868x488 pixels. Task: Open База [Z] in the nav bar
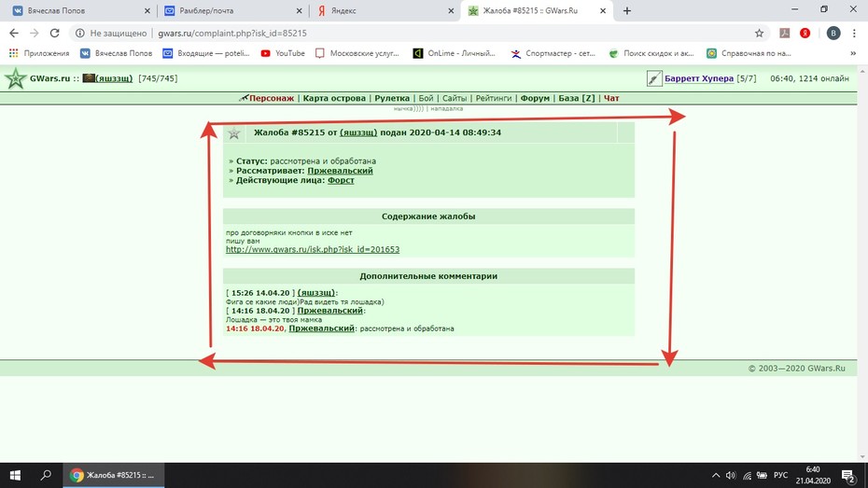click(576, 98)
